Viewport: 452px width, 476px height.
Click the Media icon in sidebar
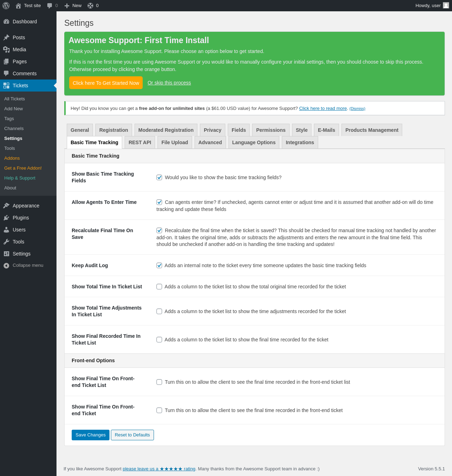(6, 49)
